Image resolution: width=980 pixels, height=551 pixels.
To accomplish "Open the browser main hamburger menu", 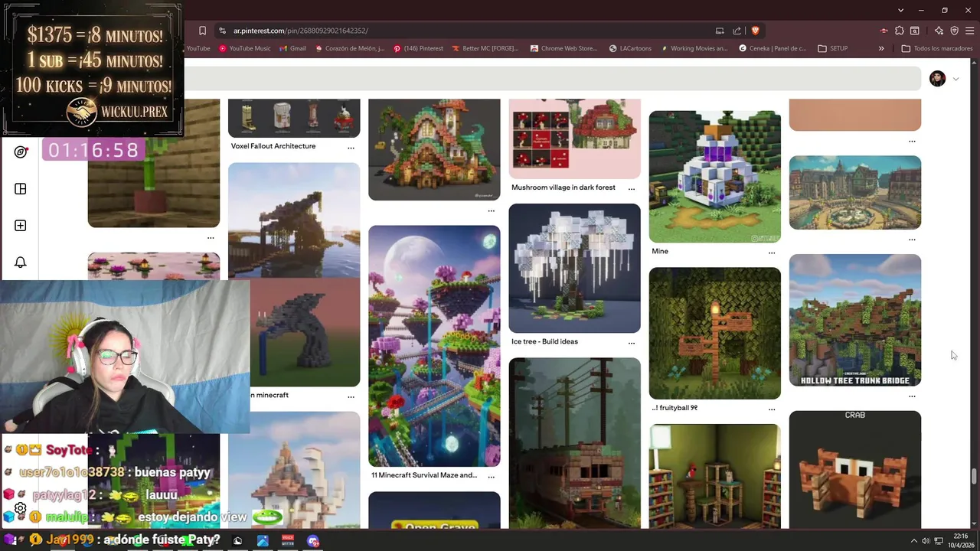I will click(x=969, y=31).
